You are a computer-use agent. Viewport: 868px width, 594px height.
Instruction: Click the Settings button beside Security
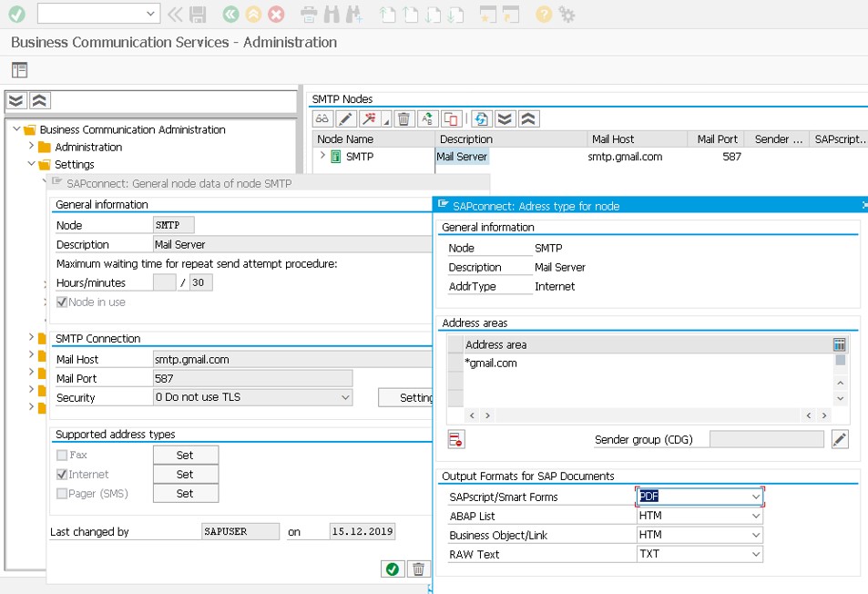[406, 397]
